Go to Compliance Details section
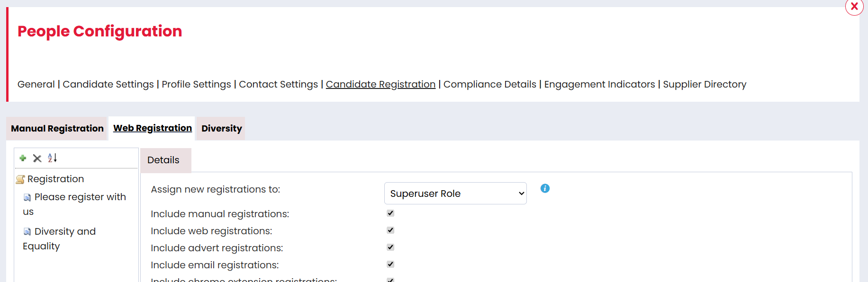This screenshot has width=868, height=282. [x=489, y=84]
